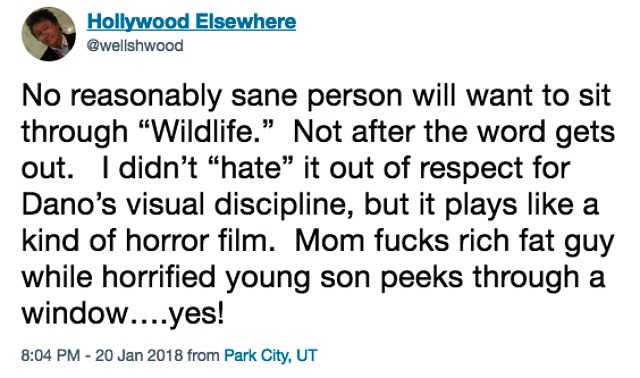Click the @wellshwood handle
Image resolution: width=640 pixels, height=378 pixels.
(x=135, y=45)
